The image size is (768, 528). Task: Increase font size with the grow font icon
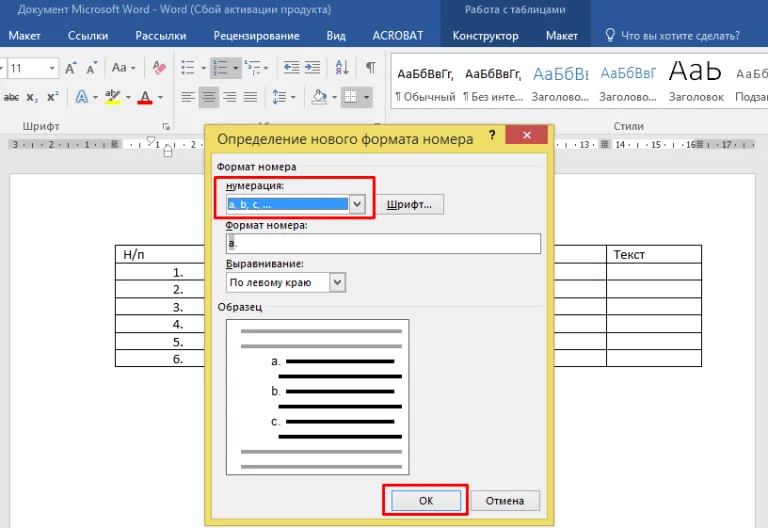71,68
